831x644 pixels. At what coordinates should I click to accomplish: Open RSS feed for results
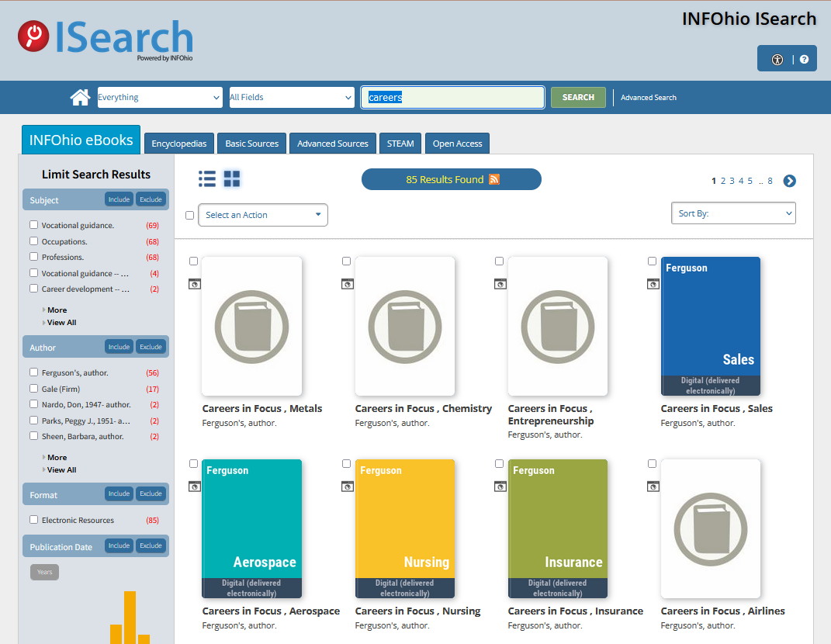click(x=494, y=179)
